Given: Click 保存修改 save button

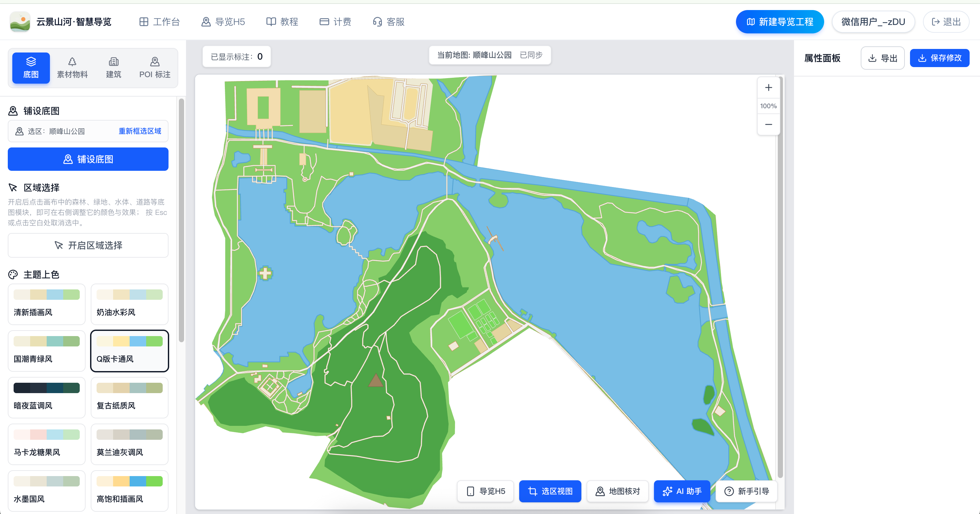Looking at the screenshot, I should coord(940,58).
